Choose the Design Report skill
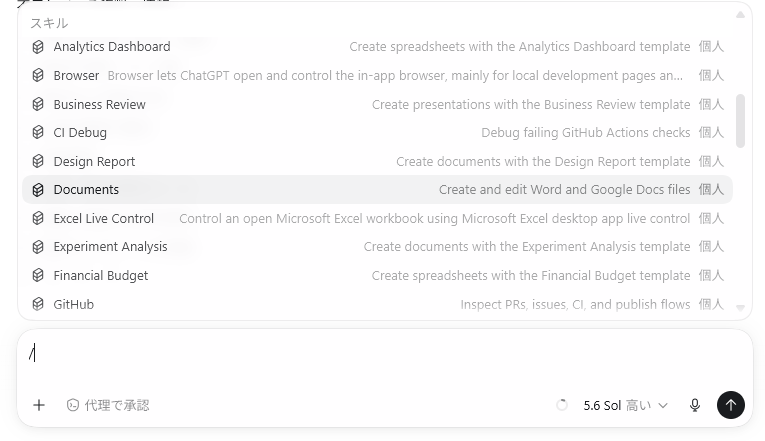The image size is (765, 441). pyautogui.click(x=377, y=161)
